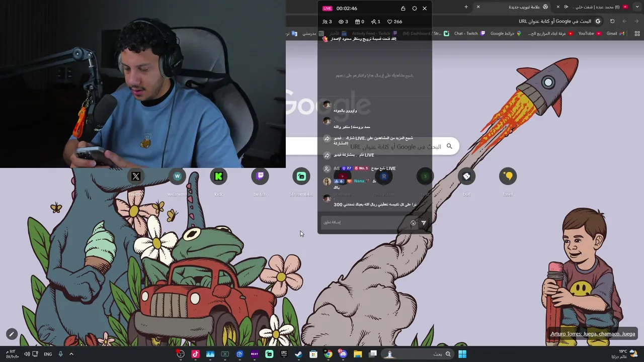
Task: Open Microsoft Store from the taskbar
Action: coord(313,354)
